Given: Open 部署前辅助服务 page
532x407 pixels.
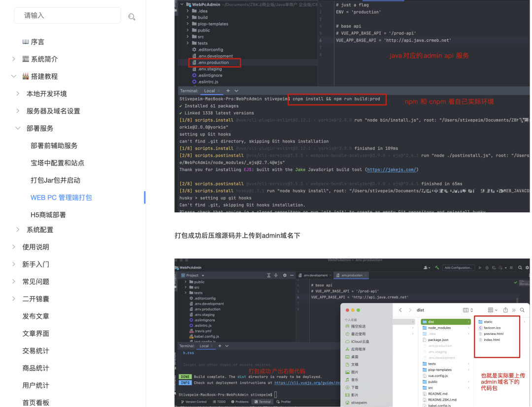Looking at the screenshot, I should click(54, 146).
